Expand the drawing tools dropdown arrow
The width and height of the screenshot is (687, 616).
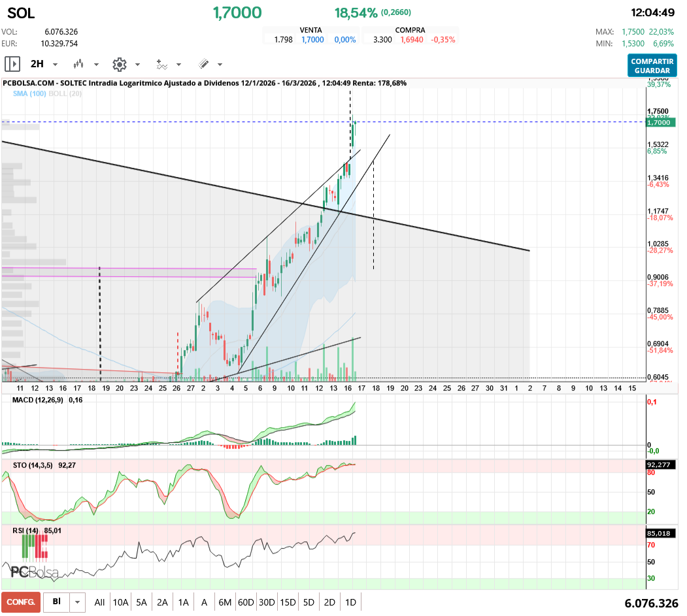(x=220, y=65)
